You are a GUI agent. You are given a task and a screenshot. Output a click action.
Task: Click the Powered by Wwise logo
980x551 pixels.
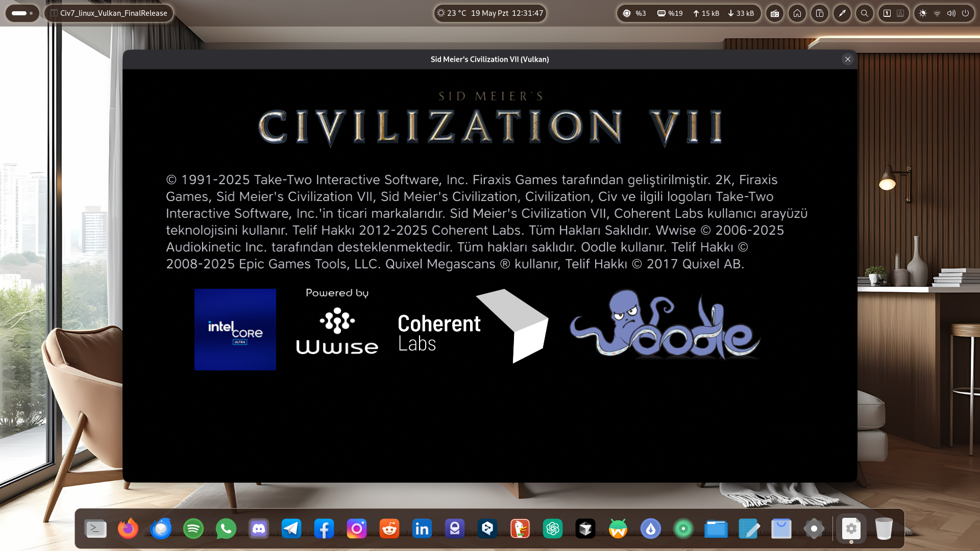pos(337,321)
